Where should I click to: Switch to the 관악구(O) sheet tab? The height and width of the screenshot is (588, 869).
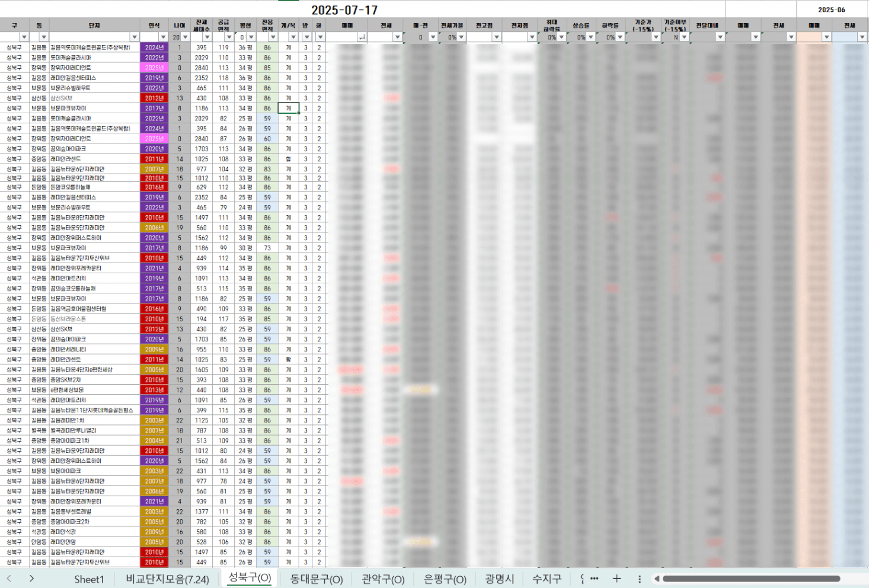(383, 579)
